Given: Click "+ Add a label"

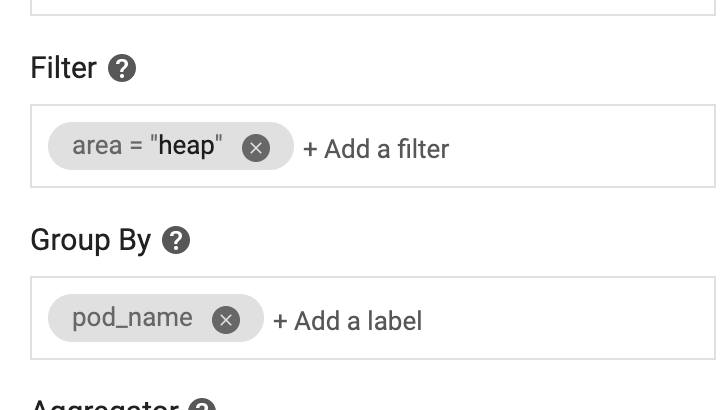Looking at the screenshot, I should [347, 321].
